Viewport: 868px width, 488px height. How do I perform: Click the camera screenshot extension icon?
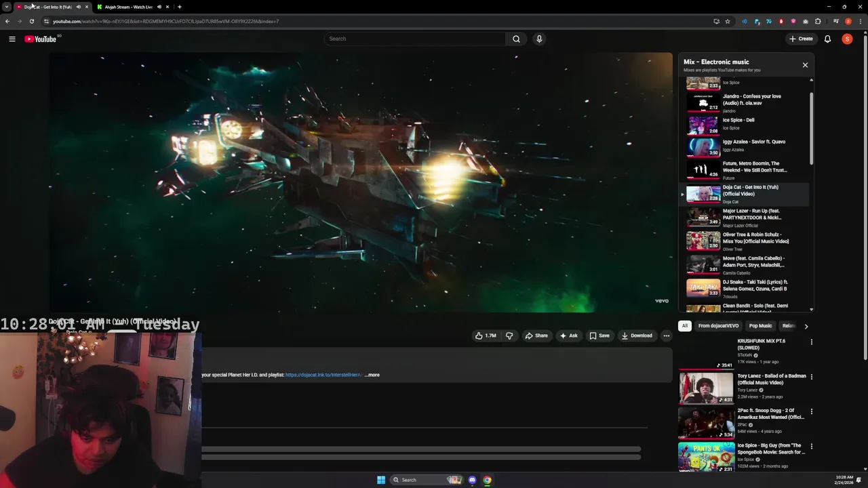(x=806, y=21)
